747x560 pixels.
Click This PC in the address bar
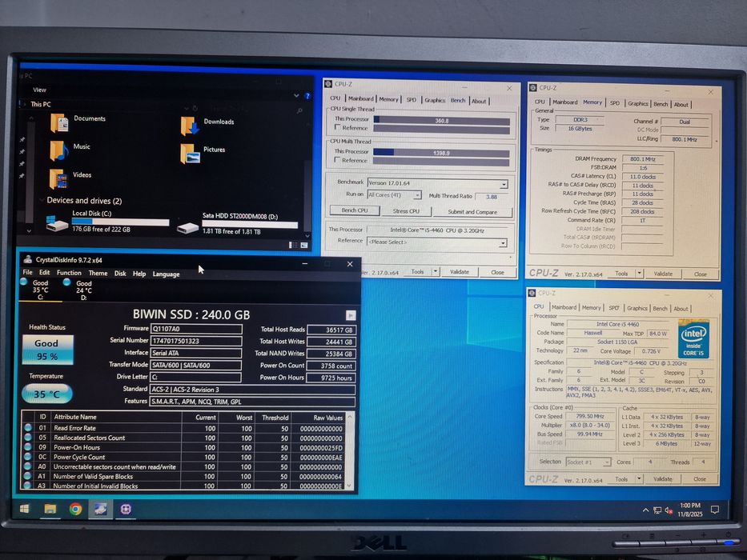pyautogui.click(x=41, y=104)
